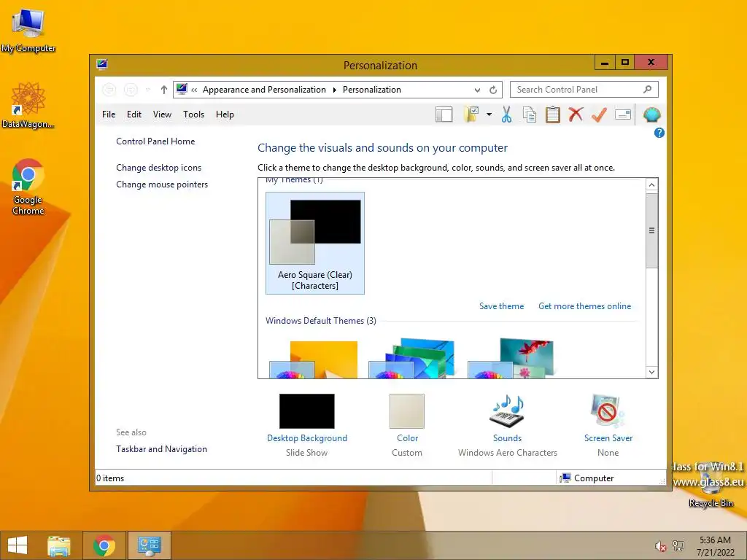Click the Paste clipboard toolbar icon
This screenshot has height=560, width=747.
(x=553, y=114)
